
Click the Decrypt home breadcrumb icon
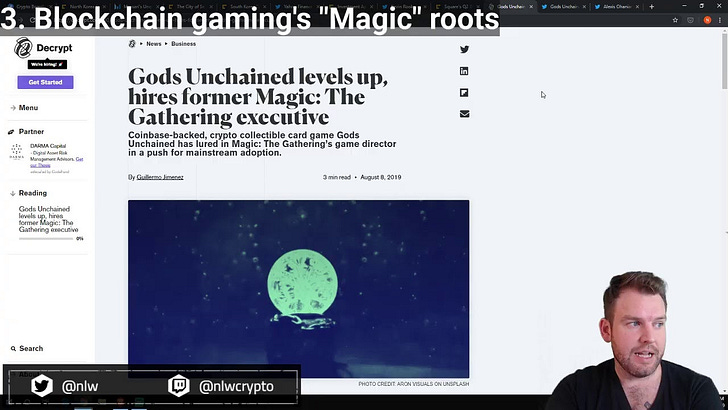pyautogui.click(x=132, y=44)
